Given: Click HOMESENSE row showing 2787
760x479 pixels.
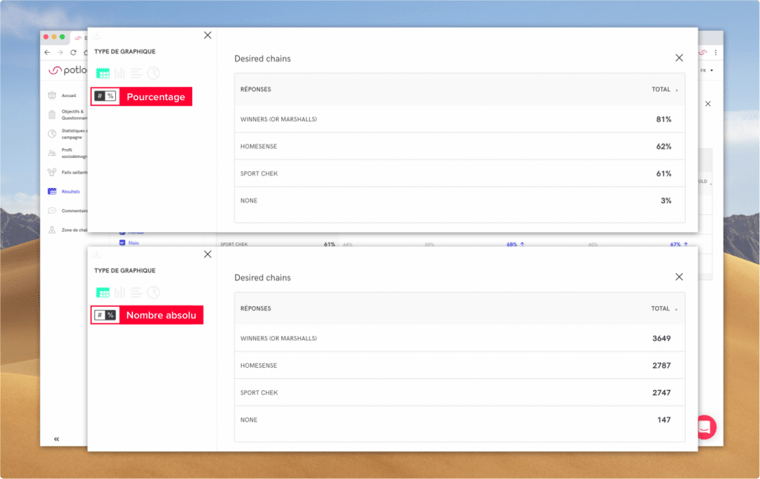Looking at the screenshot, I should pyautogui.click(x=459, y=366).
